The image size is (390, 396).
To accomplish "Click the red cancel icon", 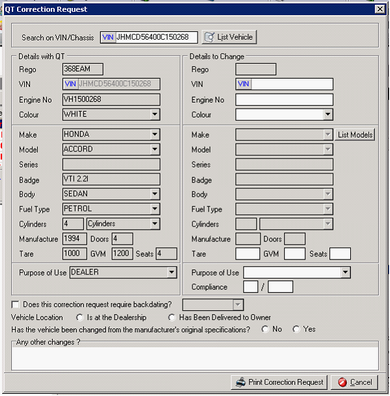I will [x=342, y=382].
